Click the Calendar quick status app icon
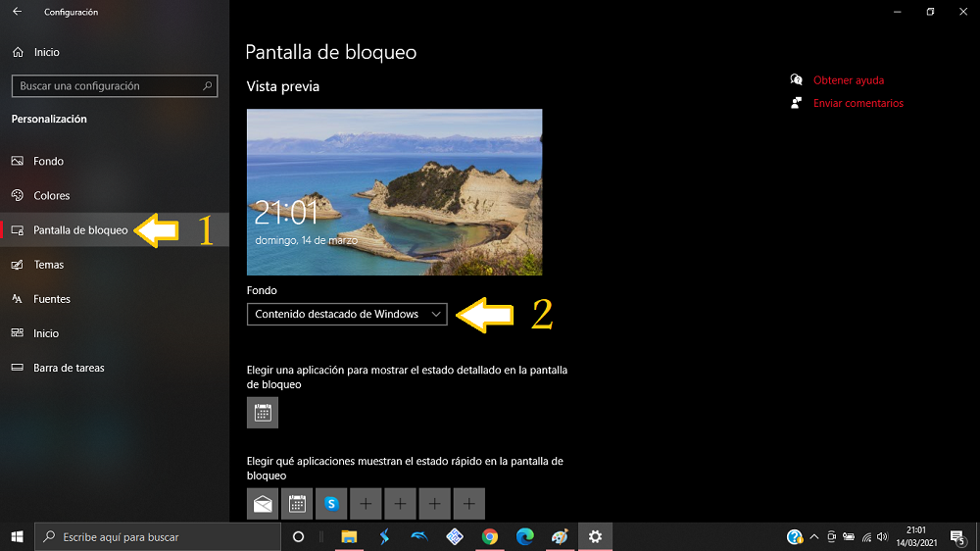 coord(297,504)
